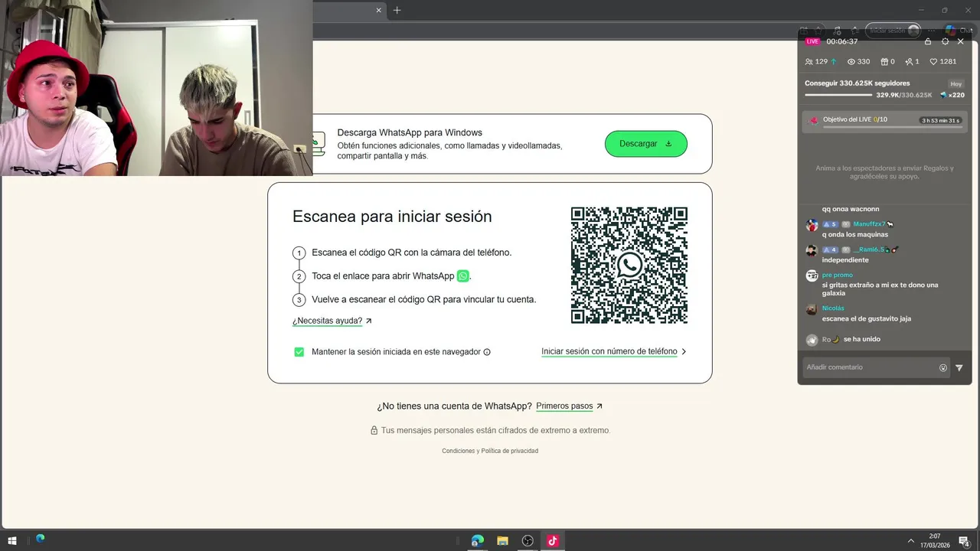Viewport: 980px width, 551px height.
Task: Click the send comment arrow icon
Action: tap(959, 367)
